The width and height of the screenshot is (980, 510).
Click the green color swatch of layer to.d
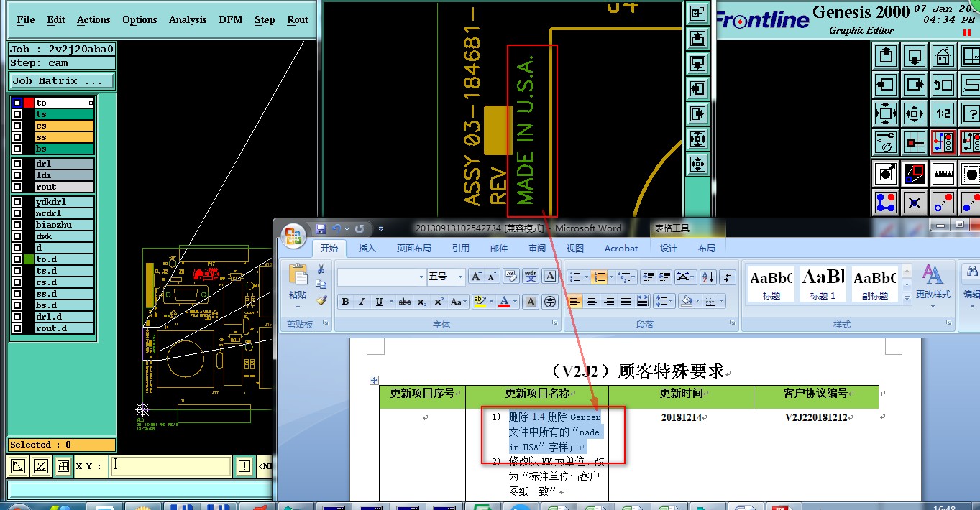[x=29, y=259]
